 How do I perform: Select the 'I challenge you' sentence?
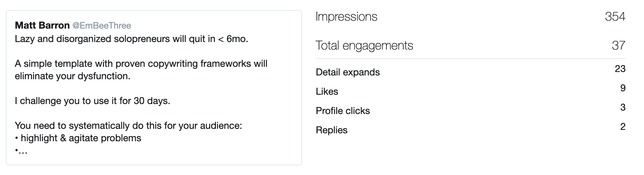click(x=93, y=101)
